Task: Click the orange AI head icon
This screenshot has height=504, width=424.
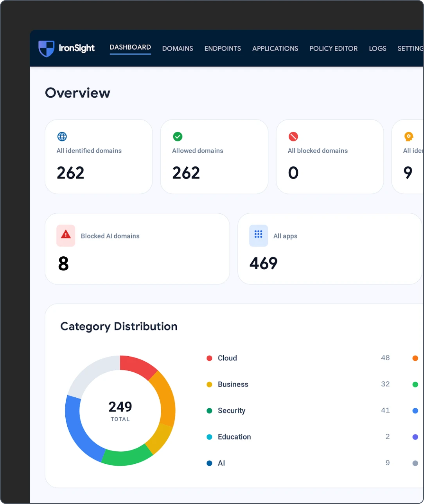Action: pyautogui.click(x=409, y=136)
